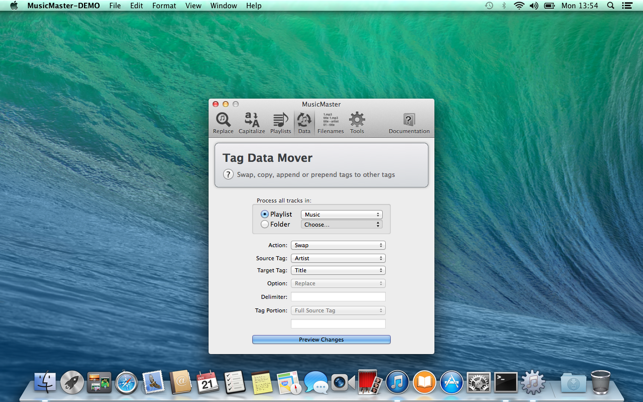643x402 pixels.
Task: Select the Folder radio button
Action: click(x=264, y=224)
